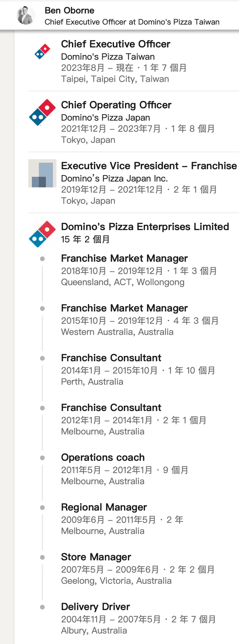Click the Ben Oborne name in header
Viewport: 239px width, 644px height.
69,10
